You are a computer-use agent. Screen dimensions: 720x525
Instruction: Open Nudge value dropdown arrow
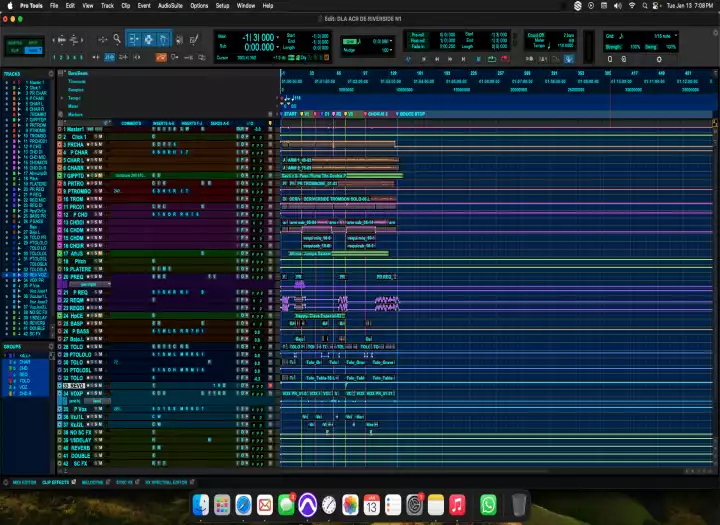[x=391, y=50]
